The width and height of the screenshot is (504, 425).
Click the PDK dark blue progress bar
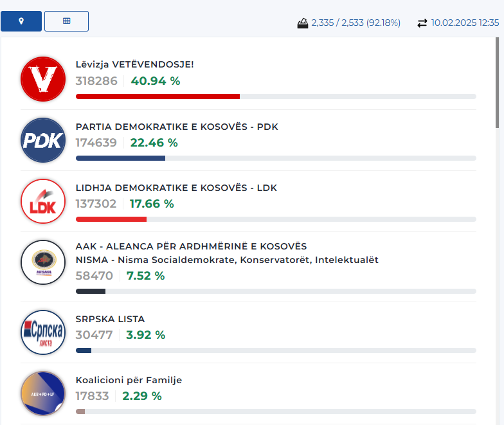pyautogui.click(x=120, y=158)
